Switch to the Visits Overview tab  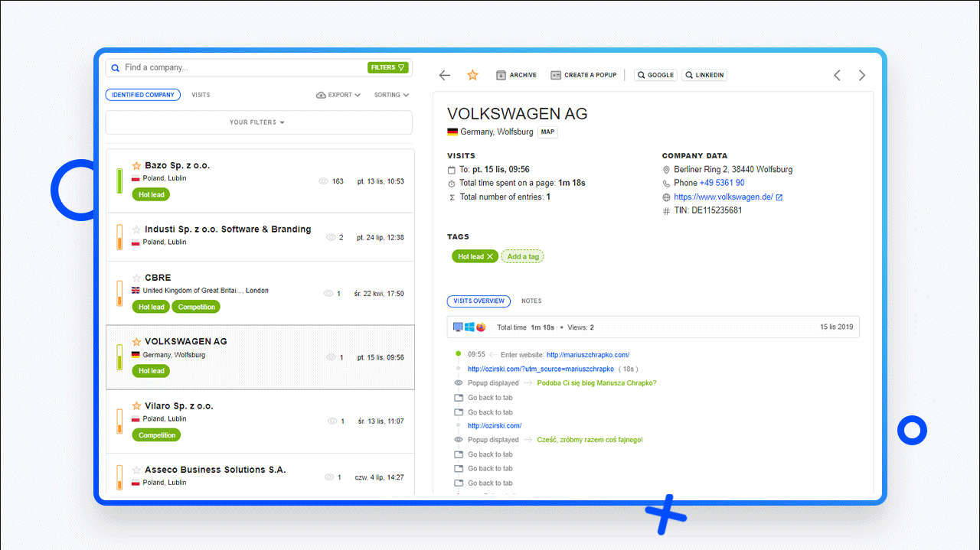coord(479,301)
